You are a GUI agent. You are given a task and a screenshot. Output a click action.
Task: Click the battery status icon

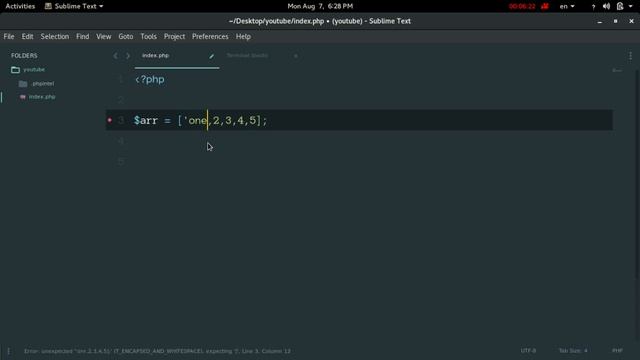pyautogui.click(x=620, y=6)
